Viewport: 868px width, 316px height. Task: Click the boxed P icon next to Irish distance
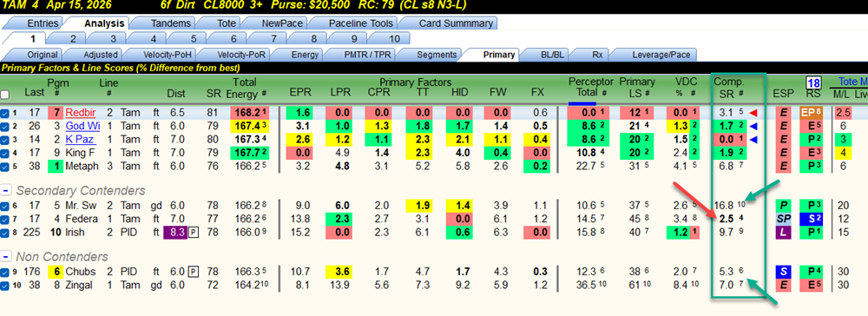point(193,232)
